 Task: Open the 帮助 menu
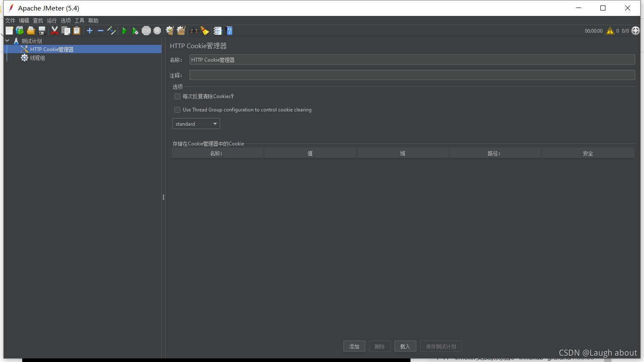tap(93, 21)
